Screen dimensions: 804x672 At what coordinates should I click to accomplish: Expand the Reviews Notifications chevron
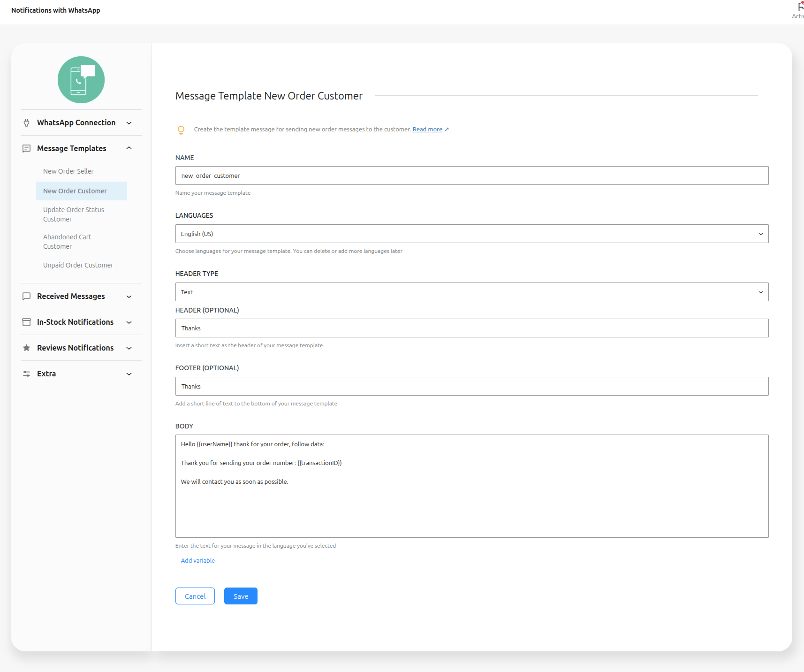[x=129, y=348]
